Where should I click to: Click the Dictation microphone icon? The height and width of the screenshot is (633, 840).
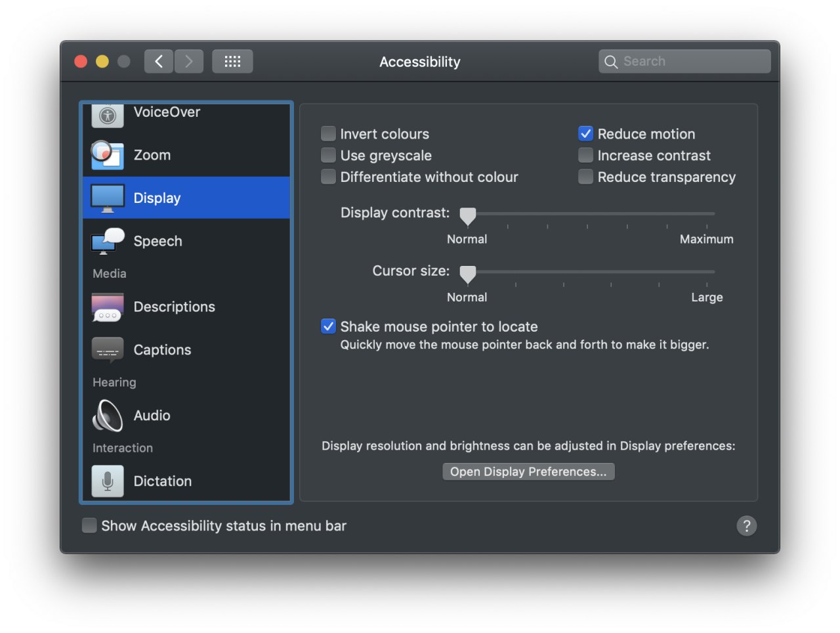click(x=108, y=481)
